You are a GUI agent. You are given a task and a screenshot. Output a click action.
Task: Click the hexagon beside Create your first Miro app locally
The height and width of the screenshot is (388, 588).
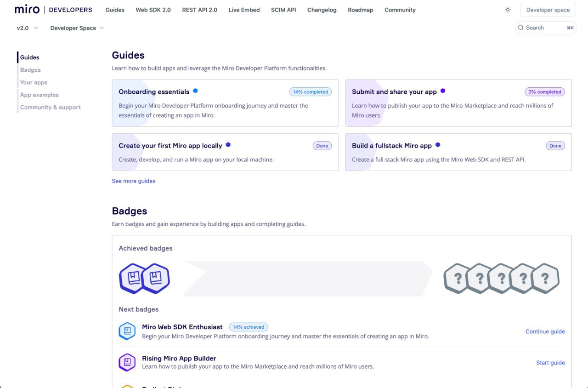[228, 145]
